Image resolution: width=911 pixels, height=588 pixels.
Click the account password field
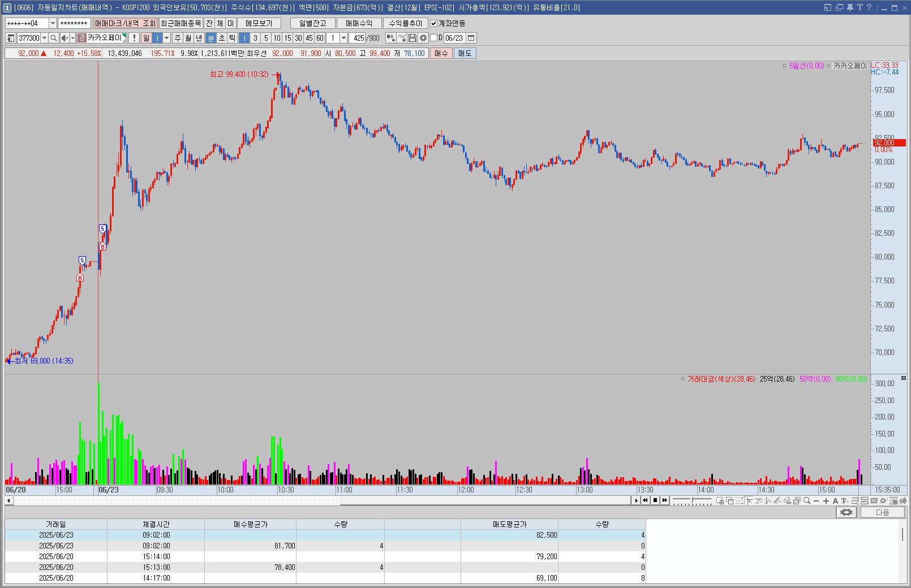pos(74,23)
